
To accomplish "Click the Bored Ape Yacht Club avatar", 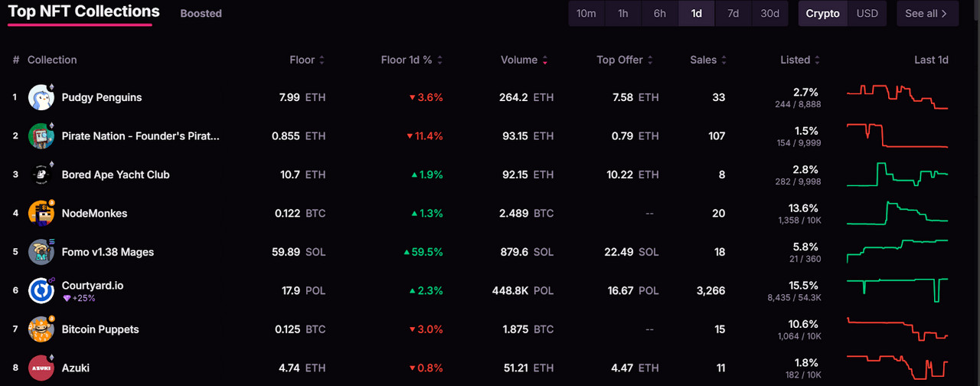I will [41, 175].
